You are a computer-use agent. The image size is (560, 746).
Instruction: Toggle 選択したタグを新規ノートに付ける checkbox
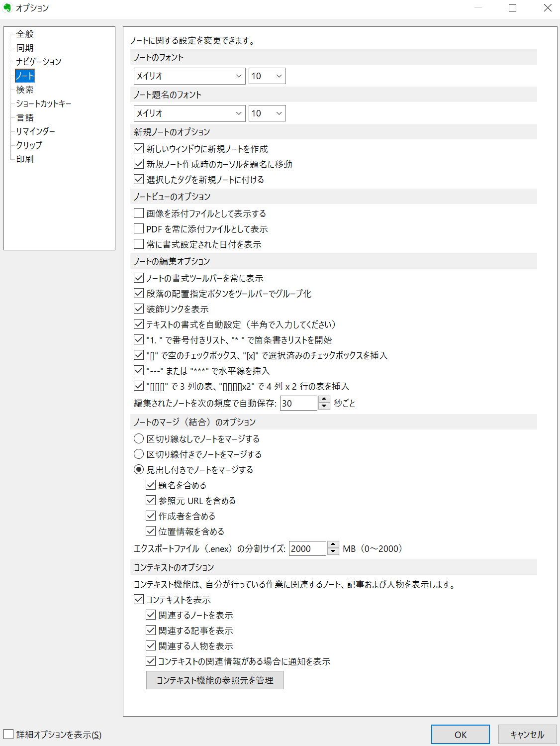[139, 179]
